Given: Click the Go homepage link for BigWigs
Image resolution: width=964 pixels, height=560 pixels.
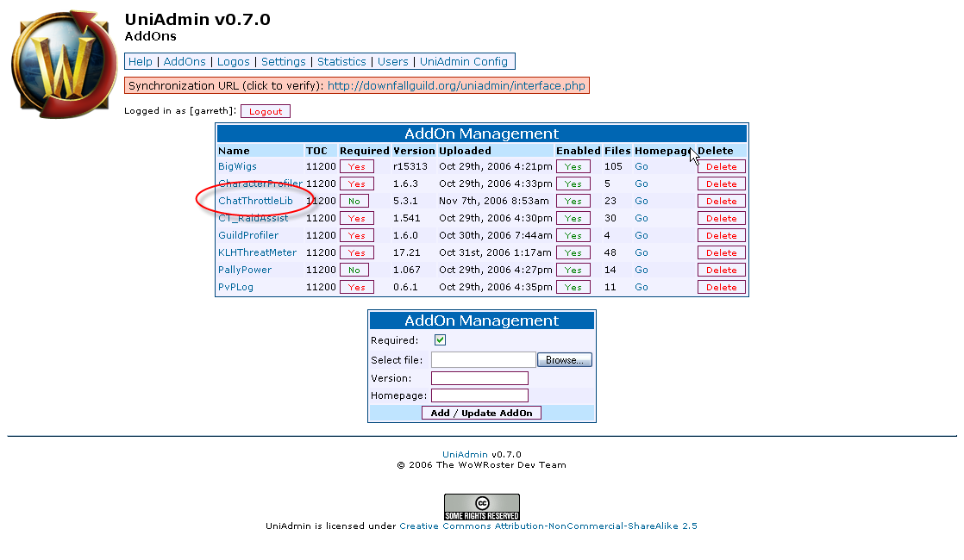Looking at the screenshot, I should pos(642,166).
